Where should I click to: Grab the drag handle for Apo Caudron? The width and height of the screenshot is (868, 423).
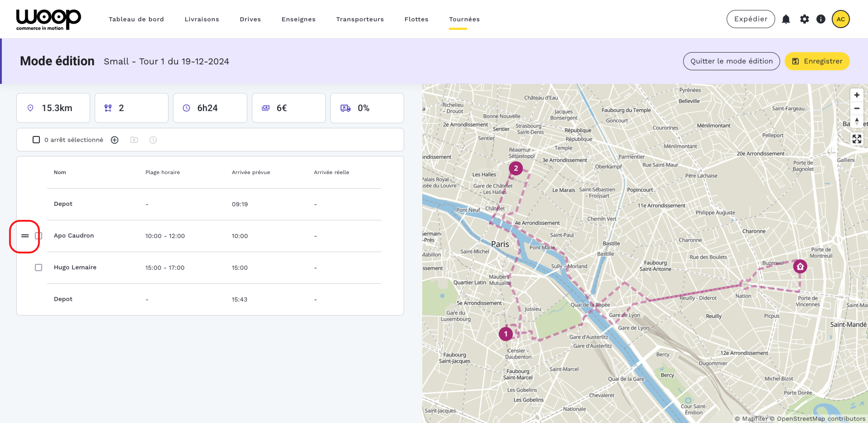tap(25, 236)
